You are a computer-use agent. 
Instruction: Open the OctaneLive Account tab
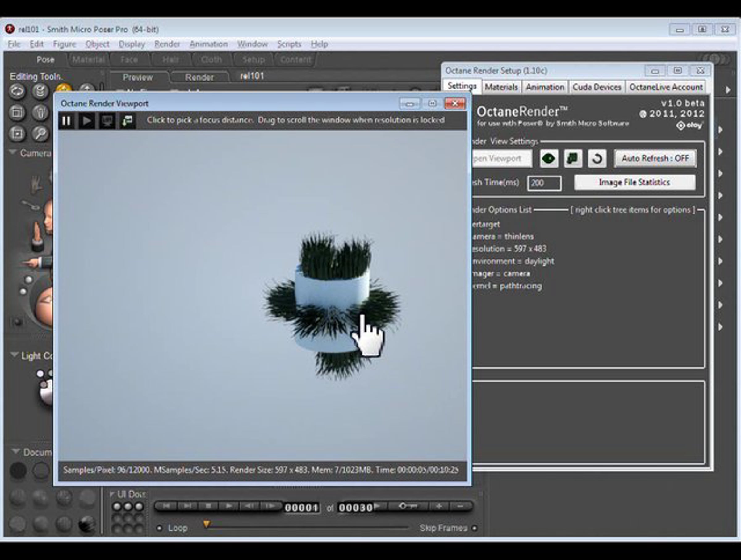pyautogui.click(x=666, y=87)
